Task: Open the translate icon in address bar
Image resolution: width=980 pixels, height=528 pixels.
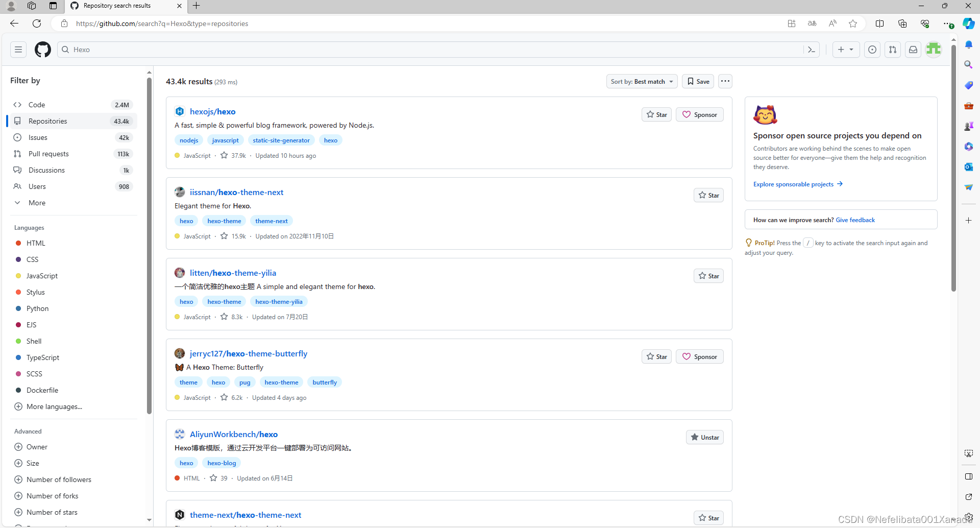Action: (812, 23)
